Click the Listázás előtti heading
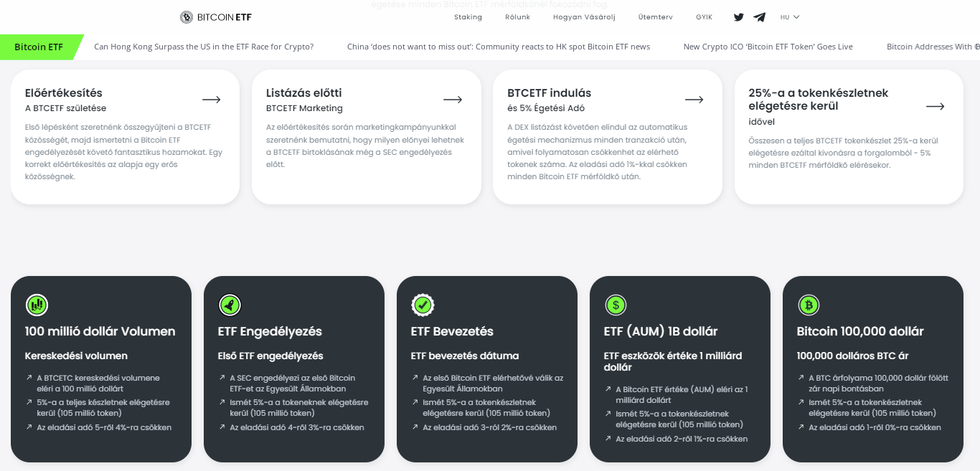 pyautogui.click(x=304, y=93)
